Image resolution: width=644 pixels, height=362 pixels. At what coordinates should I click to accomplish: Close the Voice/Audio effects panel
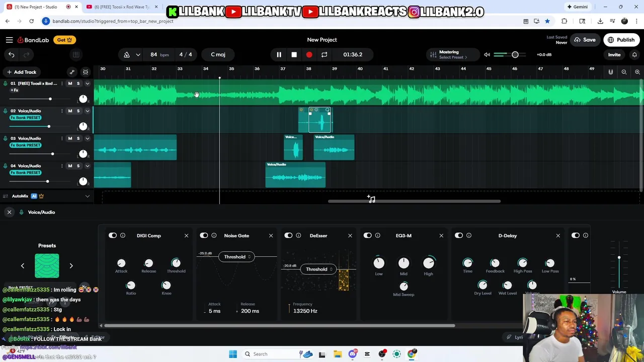tap(9, 212)
